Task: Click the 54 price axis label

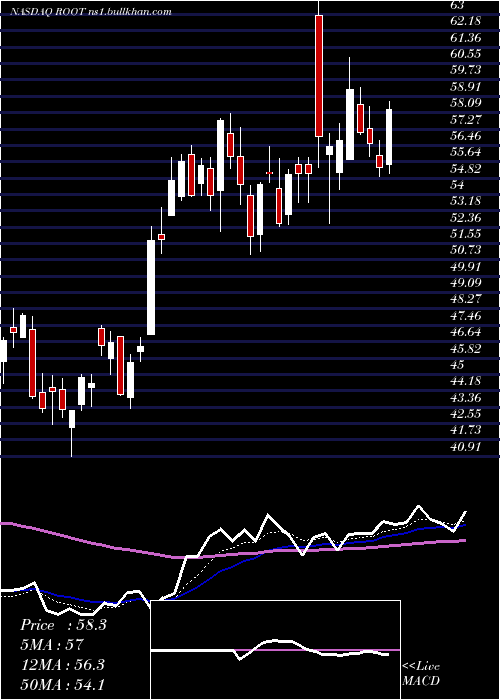Action: (458, 185)
